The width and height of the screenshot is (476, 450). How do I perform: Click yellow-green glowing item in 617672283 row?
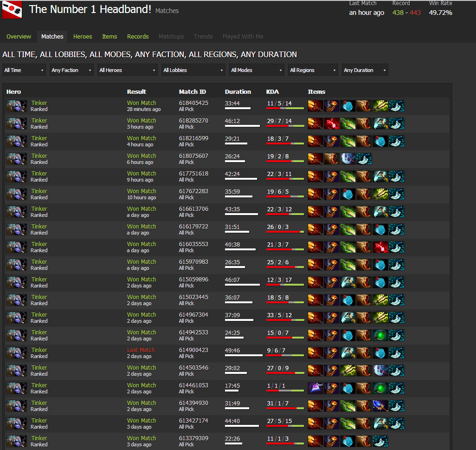point(380,194)
